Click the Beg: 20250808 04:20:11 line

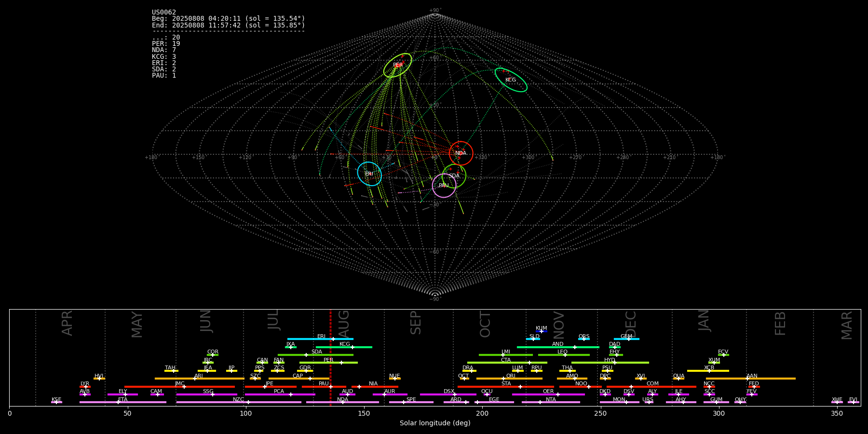click(x=229, y=19)
